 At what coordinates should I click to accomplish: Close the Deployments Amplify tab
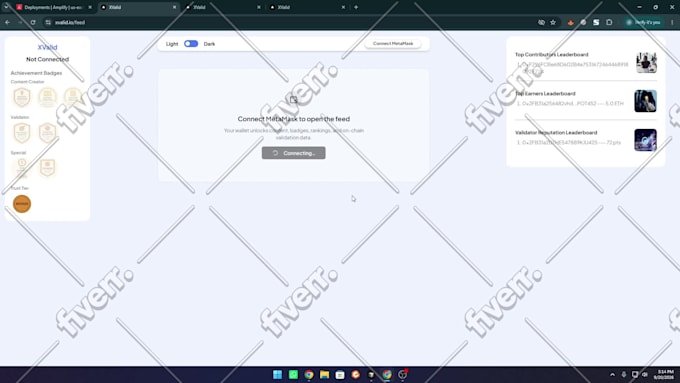point(90,7)
